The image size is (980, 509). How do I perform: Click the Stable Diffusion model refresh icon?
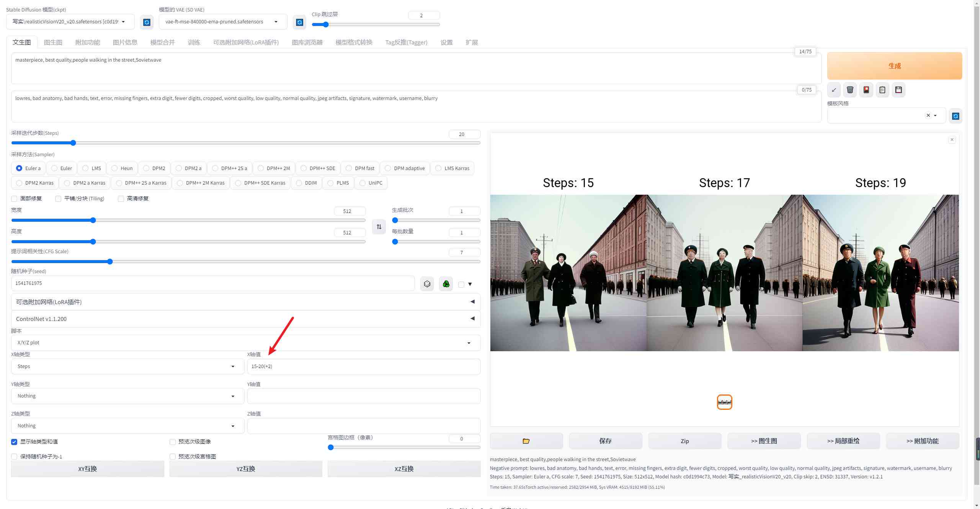pyautogui.click(x=145, y=21)
